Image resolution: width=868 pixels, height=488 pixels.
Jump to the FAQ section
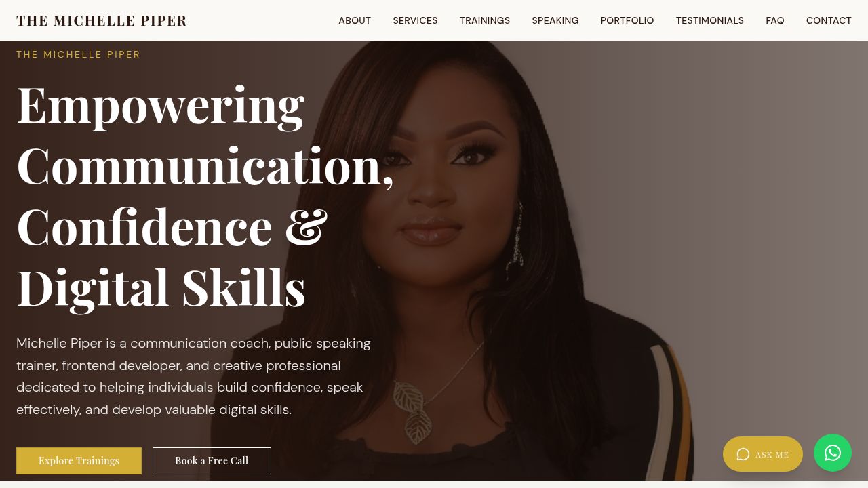click(x=775, y=20)
